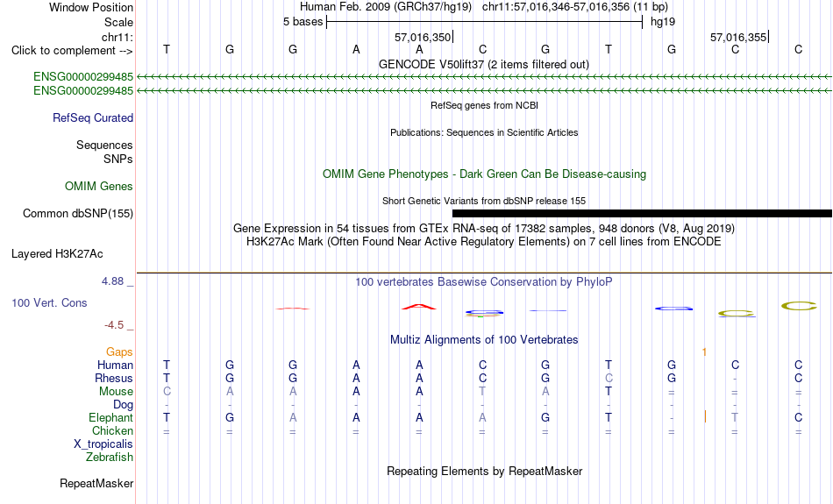Select the Elephant species label
This screenshot has width=833, height=504.
[111, 417]
